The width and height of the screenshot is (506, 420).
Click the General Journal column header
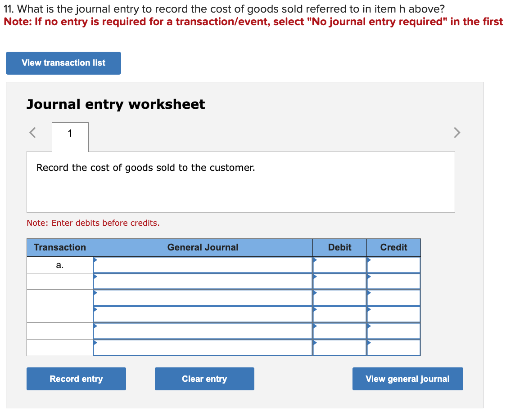[x=203, y=248]
